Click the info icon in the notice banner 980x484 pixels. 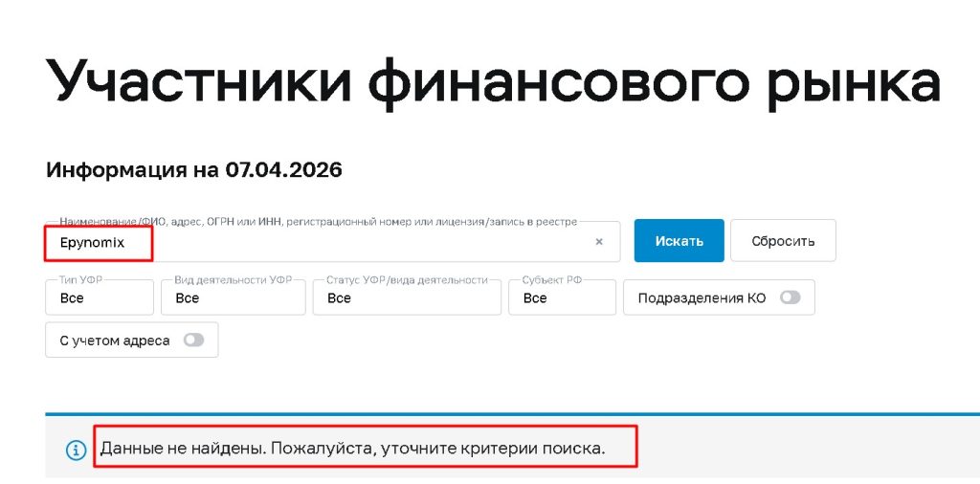click(x=76, y=450)
